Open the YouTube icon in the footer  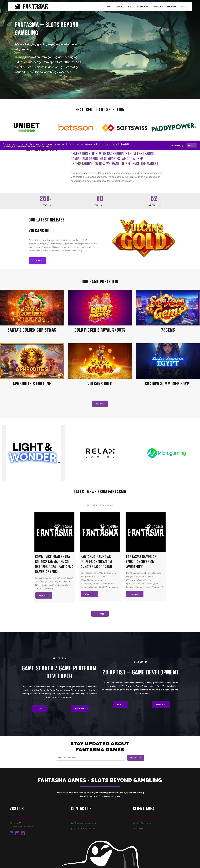[x=23, y=833]
